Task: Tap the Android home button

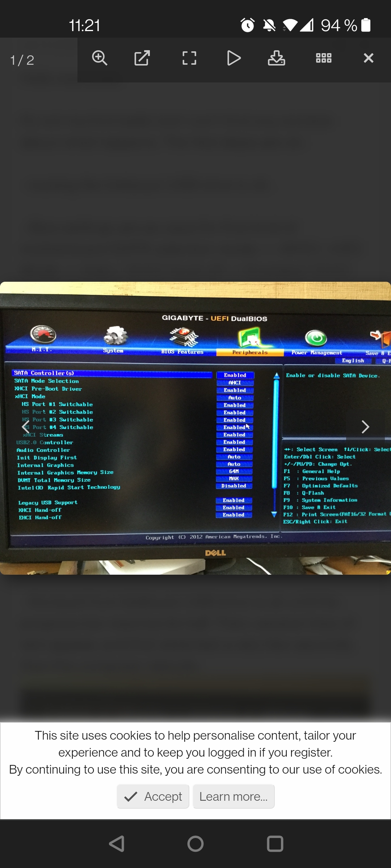Action: point(195,844)
